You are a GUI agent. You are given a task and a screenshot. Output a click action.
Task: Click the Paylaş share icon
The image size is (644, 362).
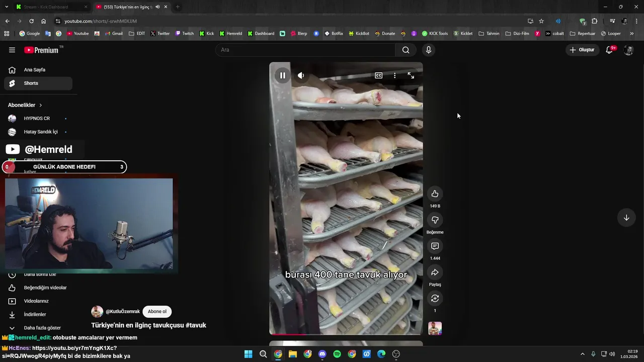coord(435,272)
